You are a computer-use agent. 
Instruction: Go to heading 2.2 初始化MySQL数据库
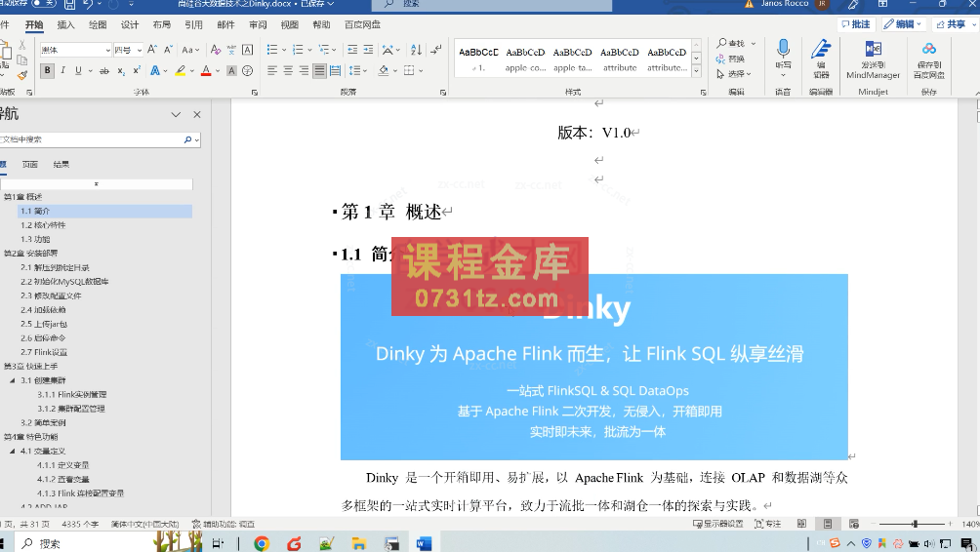pos(64,282)
